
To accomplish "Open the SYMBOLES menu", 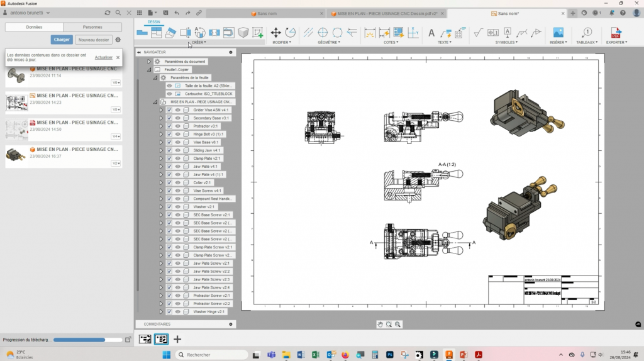I will [x=506, y=42].
